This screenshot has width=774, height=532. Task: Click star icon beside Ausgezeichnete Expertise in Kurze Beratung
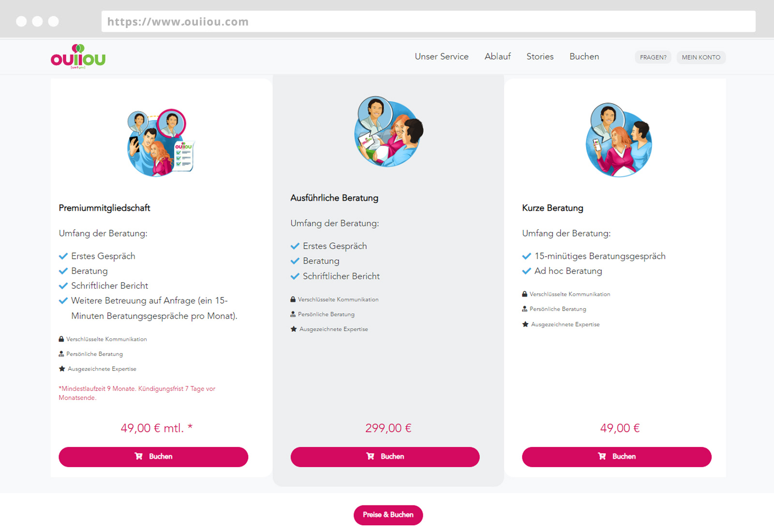[x=525, y=324]
